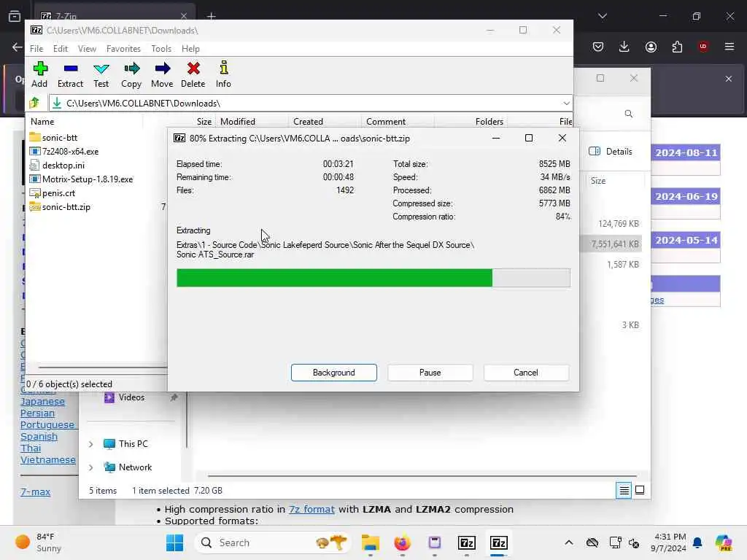Click the search icon in File Explorer

click(628, 114)
